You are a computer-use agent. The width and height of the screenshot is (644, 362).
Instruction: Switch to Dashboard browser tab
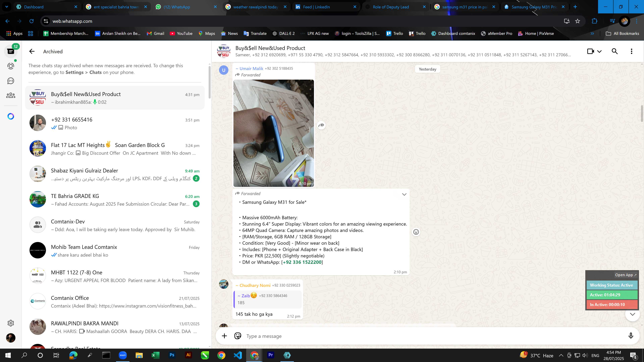(47, 7)
